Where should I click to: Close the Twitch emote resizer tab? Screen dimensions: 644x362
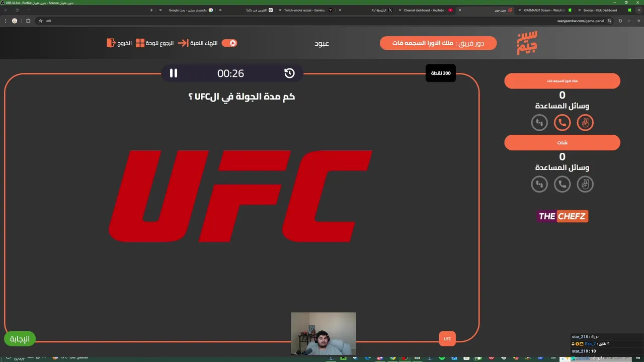(280, 10)
